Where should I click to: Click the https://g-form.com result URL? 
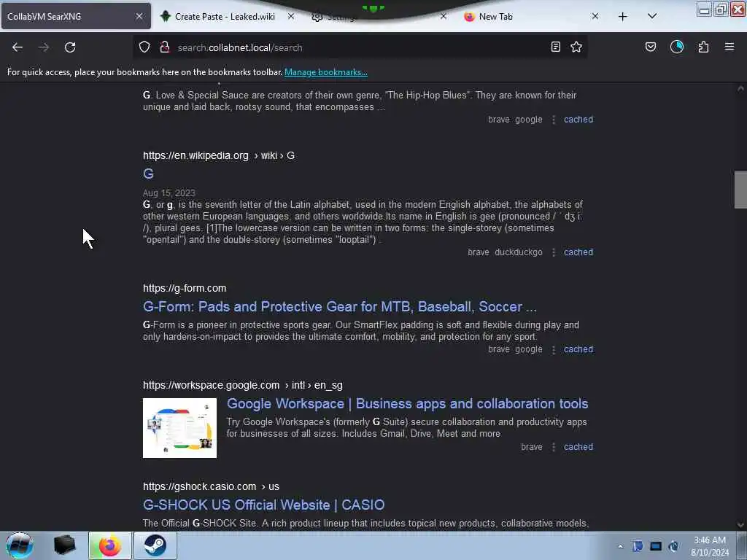[185, 289]
